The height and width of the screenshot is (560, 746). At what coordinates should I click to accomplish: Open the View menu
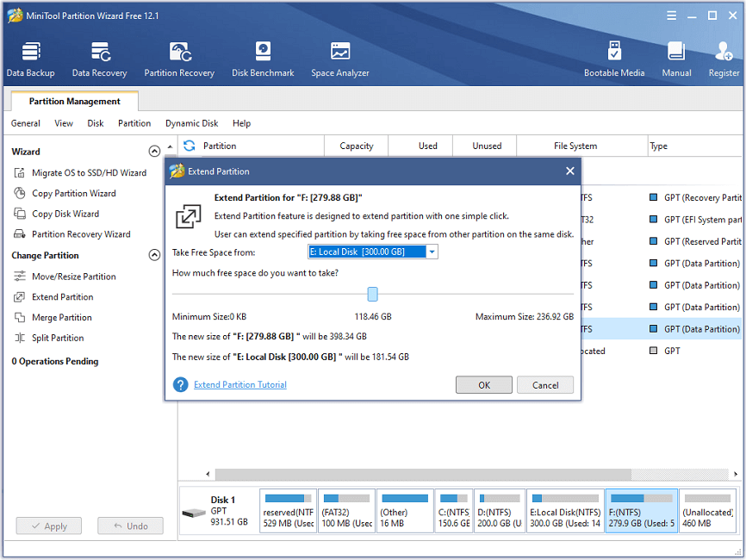click(x=64, y=123)
